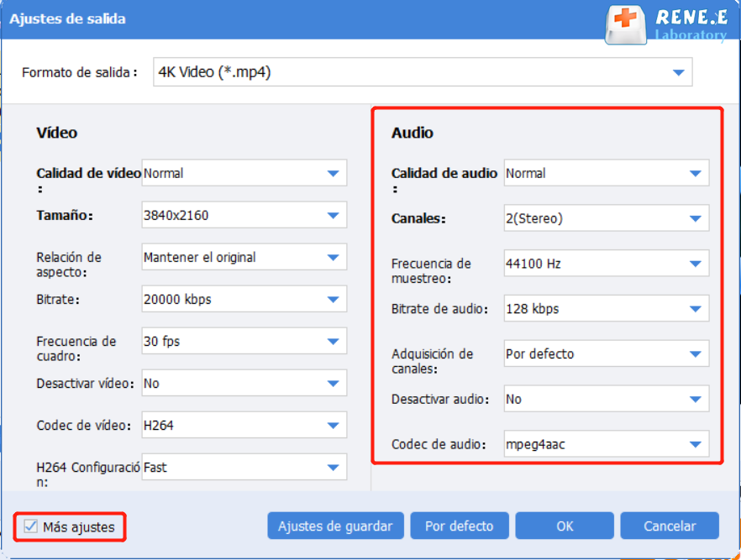The image size is (741, 560).
Task: Open the Calidad de audio dropdown
Action: (x=606, y=174)
